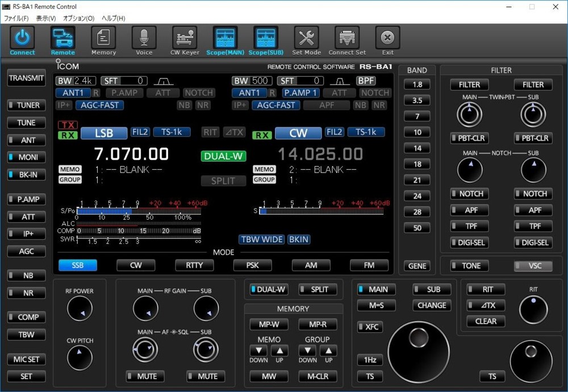Mute the MAIN receiver audio

pos(145,376)
